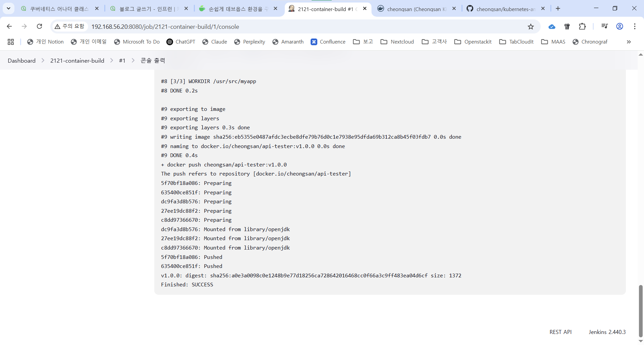Screen dimensions: 644x345
Task: Click the blue cloud extension icon
Action: pos(552,26)
